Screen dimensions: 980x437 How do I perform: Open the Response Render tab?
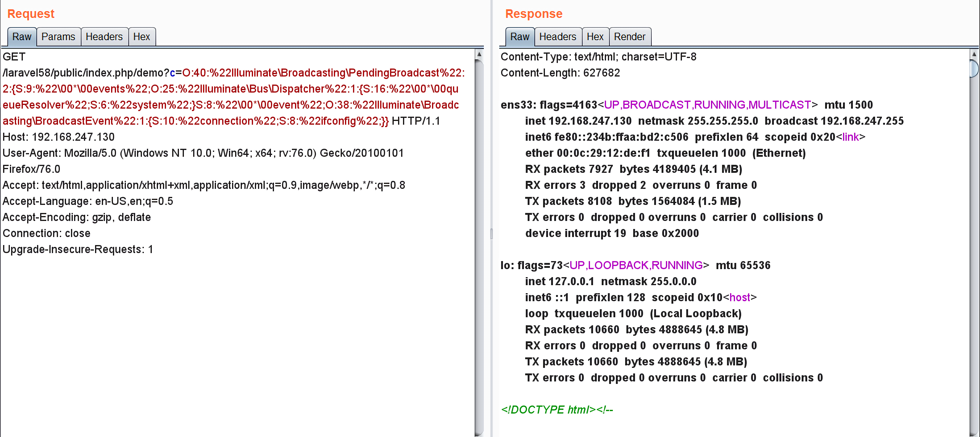[629, 37]
